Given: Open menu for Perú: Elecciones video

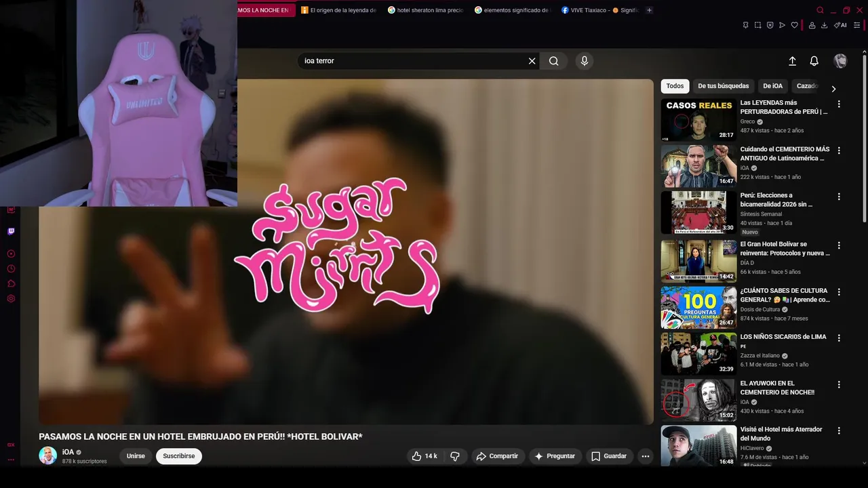Looking at the screenshot, I should click(x=839, y=197).
